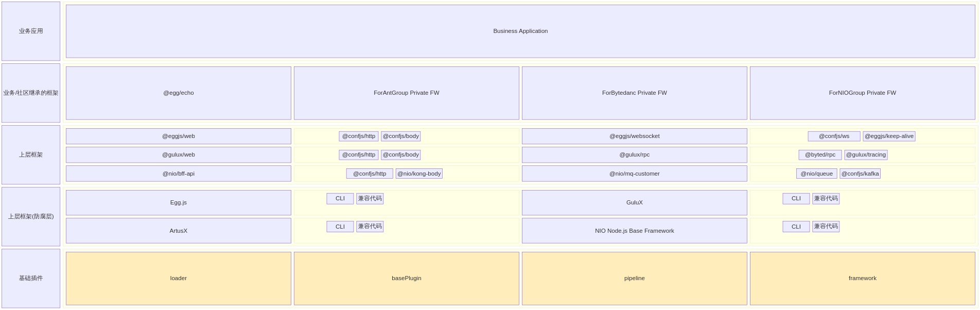
Task: Select the @gulux/web box
Action: (x=179, y=155)
